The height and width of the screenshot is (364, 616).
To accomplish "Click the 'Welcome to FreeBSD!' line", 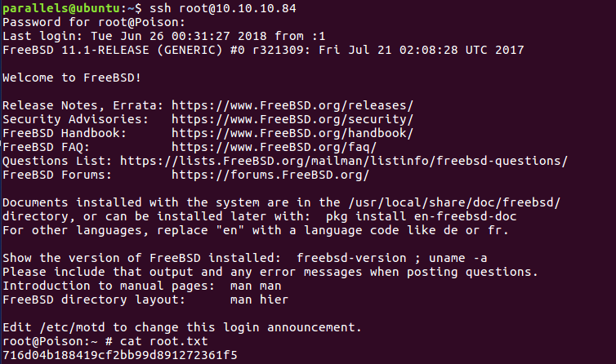I will click(x=72, y=78).
